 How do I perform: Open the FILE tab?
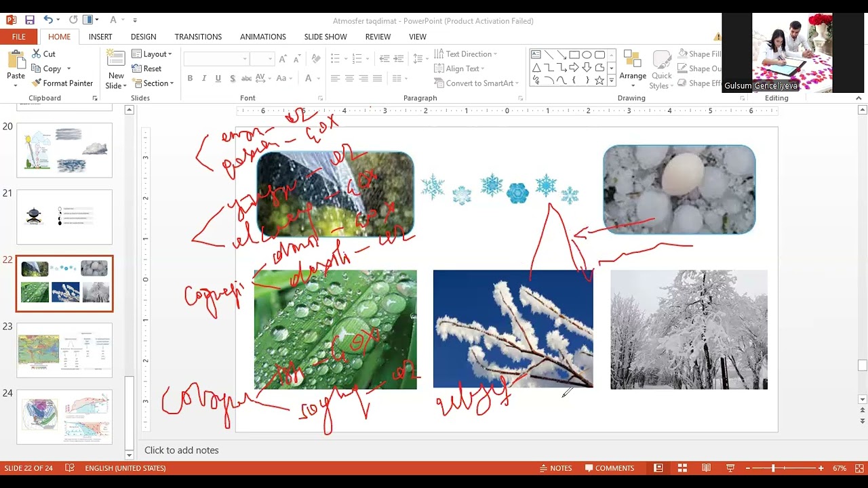[x=18, y=37]
